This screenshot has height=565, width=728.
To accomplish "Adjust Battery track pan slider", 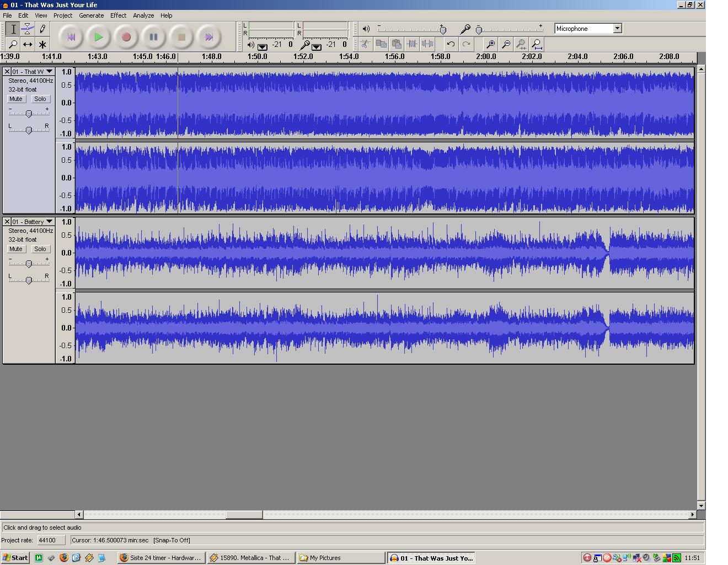I will pos(29,280).
